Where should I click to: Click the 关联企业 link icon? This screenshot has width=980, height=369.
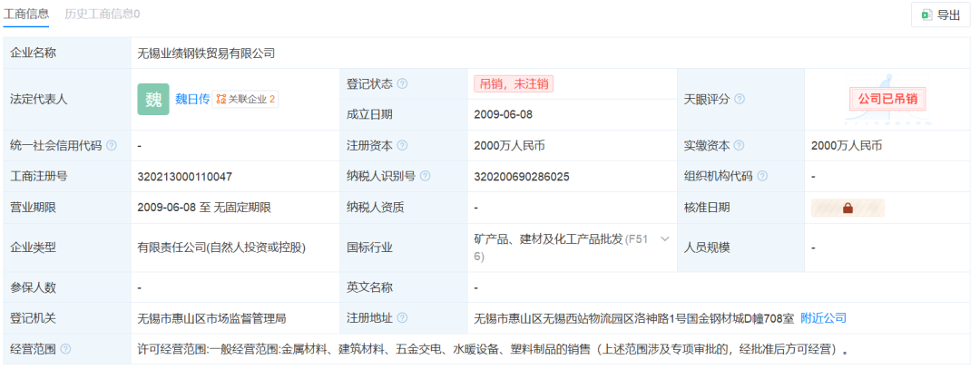pos(220,99)
